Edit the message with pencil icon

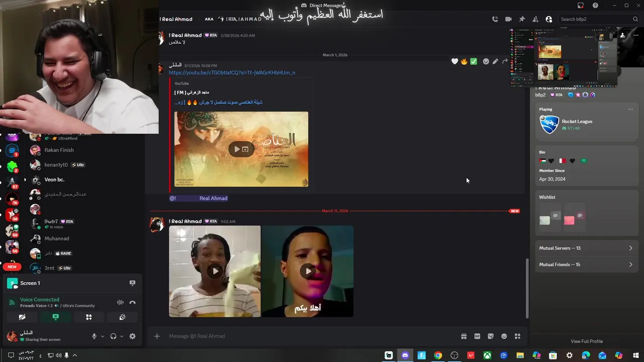496,61
